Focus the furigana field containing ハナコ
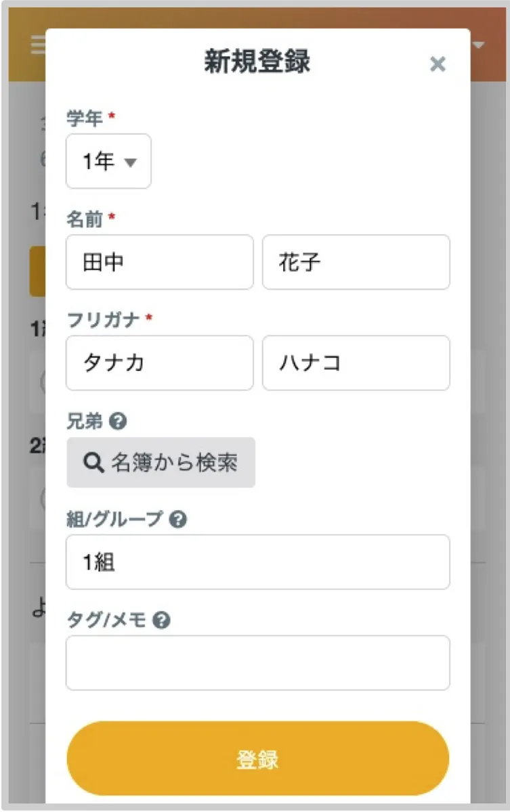Screen dimensions: 510x812 tap(356, 363)
